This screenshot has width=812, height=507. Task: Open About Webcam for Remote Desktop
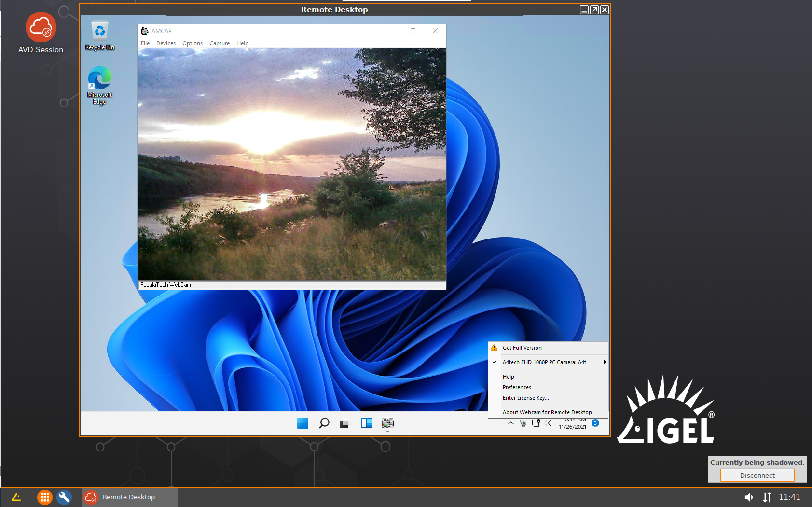(548, 412)
